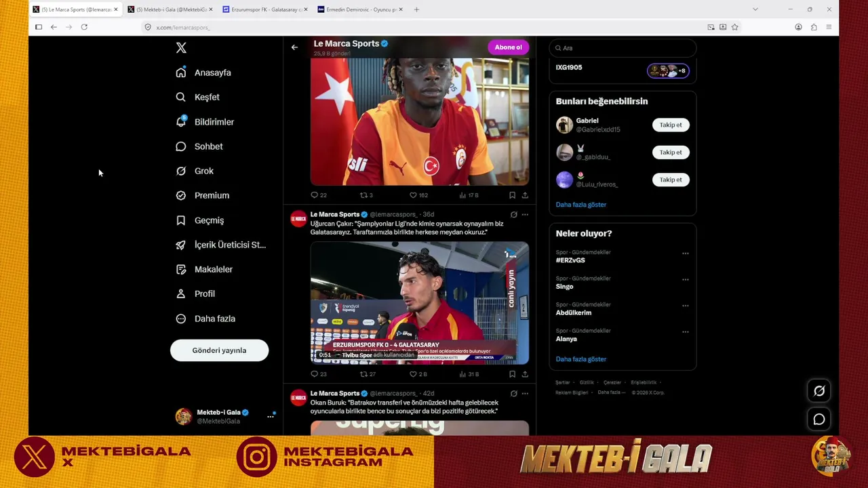Viewport: 868px width, 488px height.
Task: Bookmark the tweet with 162 likes
Action: [512, 195]
